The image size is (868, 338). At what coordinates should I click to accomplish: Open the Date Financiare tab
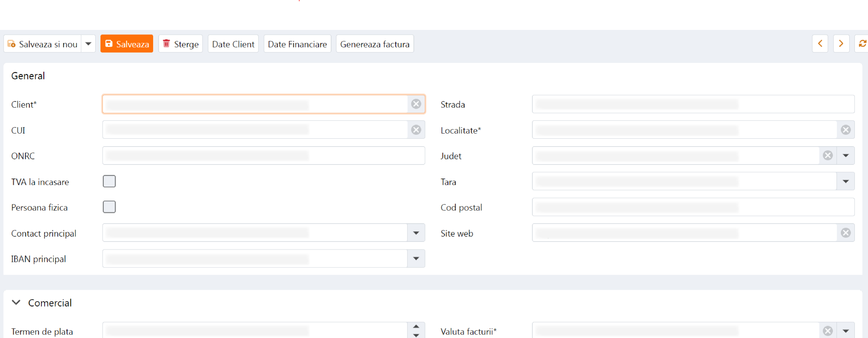point(297,44)
